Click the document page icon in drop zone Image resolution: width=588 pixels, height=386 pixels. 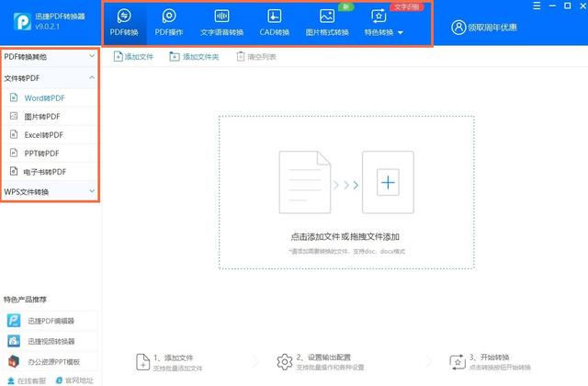[x=305, y=182]
